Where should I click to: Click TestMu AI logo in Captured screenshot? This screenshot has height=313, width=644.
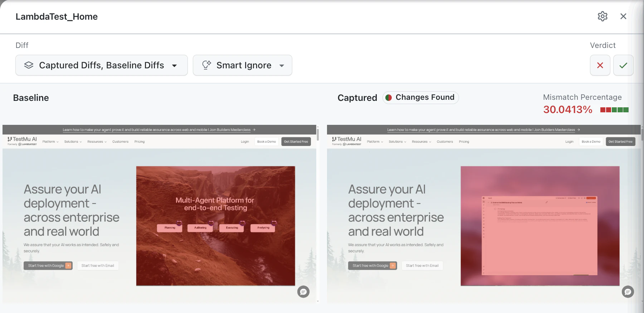pos(347,141)
